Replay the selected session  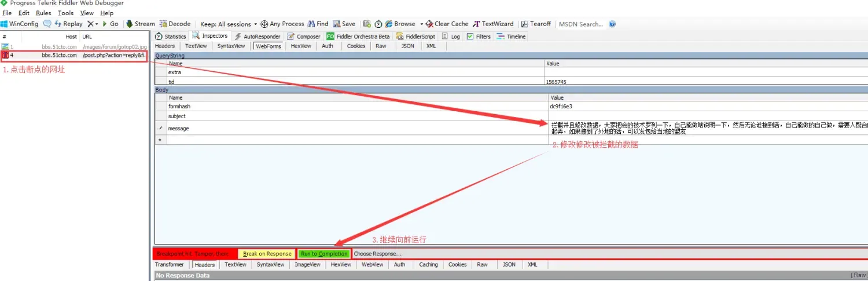(x=69, y=24)
